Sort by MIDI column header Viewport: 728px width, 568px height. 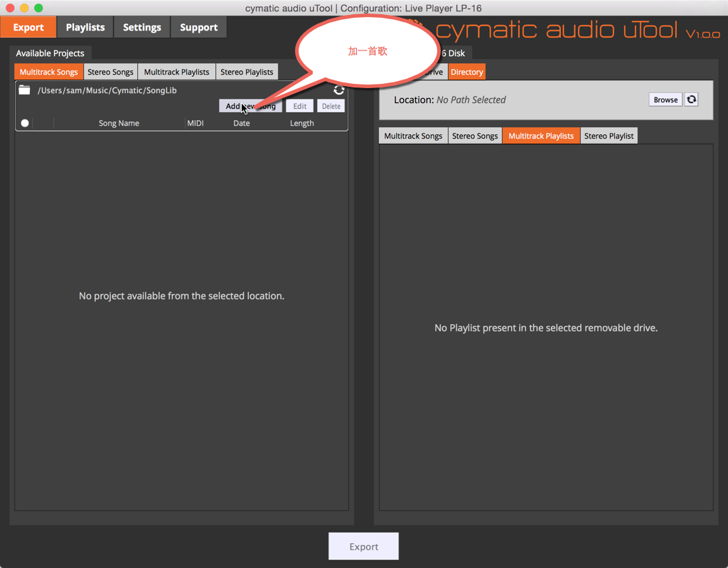click(x=196, y=123)
